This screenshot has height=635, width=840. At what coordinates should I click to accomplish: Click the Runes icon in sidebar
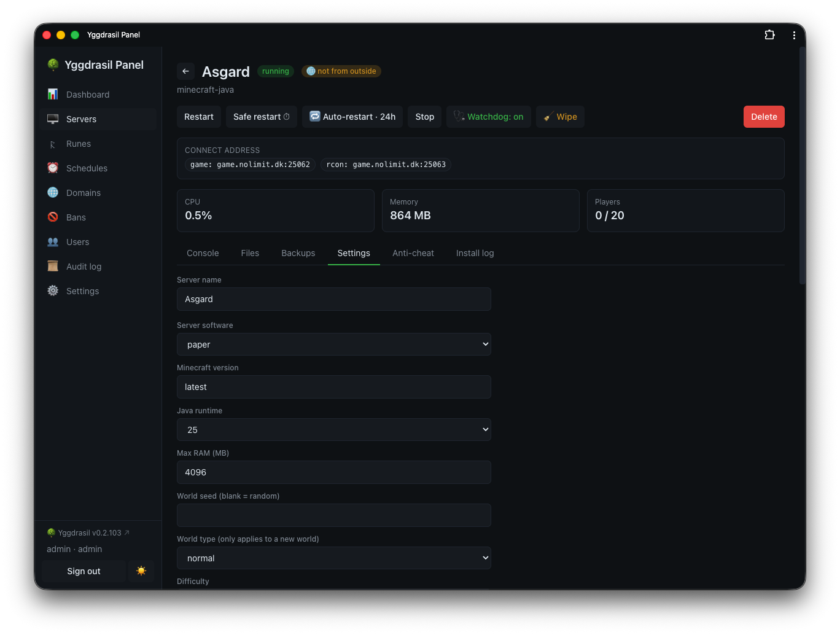53,144
